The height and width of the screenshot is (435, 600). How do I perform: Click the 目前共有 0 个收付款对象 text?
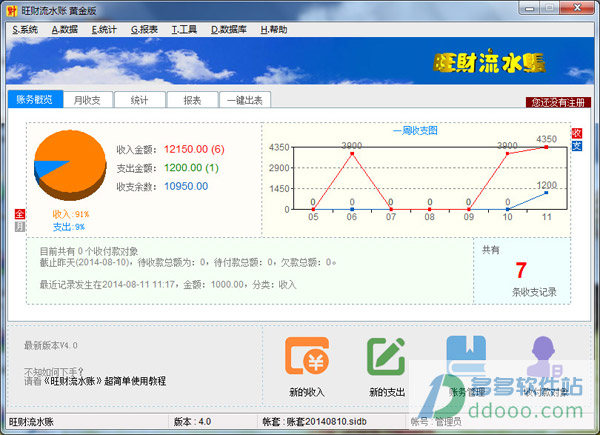click(x=89, y=251)
